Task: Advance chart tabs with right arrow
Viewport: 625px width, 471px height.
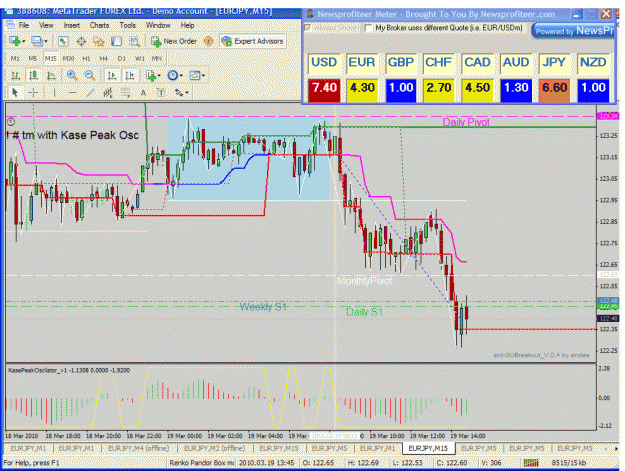Action: 616,449
